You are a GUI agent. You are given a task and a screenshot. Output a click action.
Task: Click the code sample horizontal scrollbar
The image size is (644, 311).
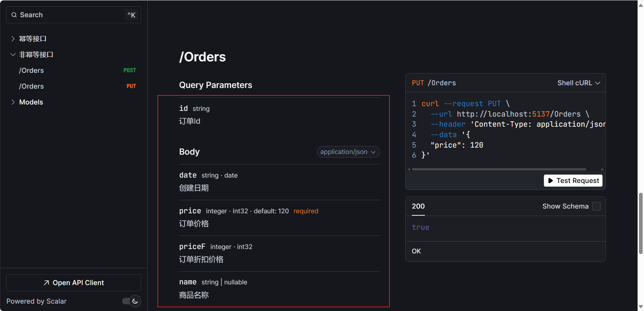coord(499,169)
